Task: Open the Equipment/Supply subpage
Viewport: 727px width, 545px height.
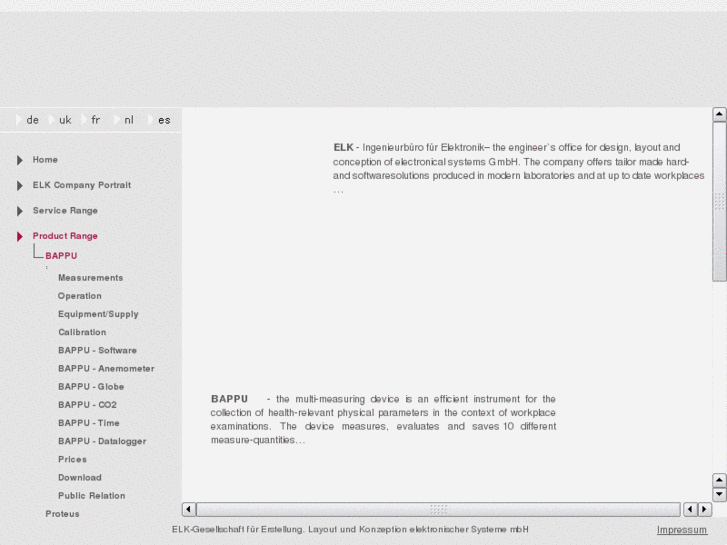Action: 98,314
